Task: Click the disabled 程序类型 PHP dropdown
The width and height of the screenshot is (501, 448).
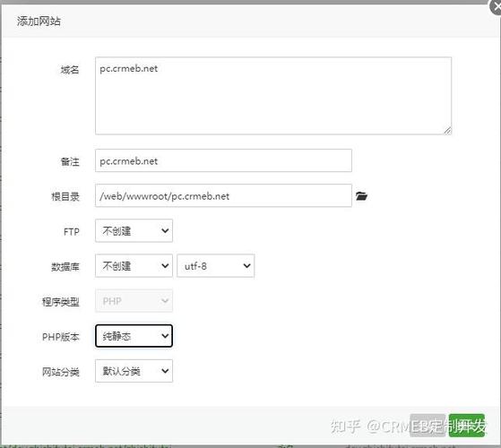Action: coord(134,301)
